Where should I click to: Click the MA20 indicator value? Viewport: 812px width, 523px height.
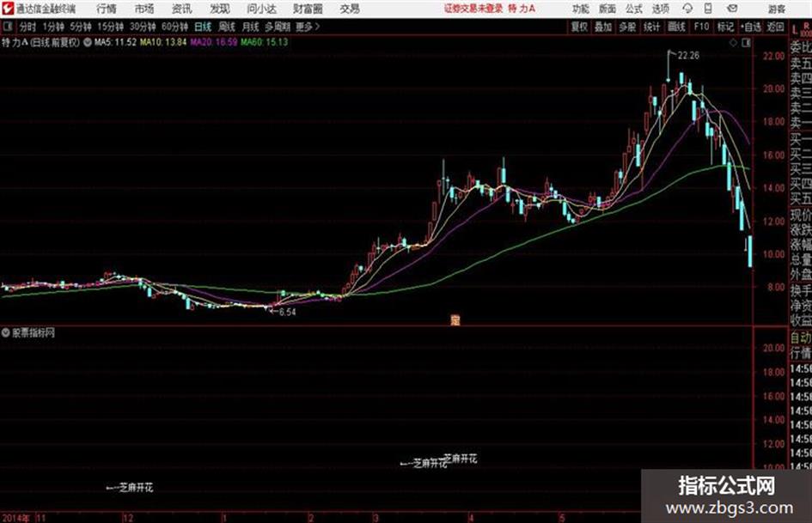213,42
